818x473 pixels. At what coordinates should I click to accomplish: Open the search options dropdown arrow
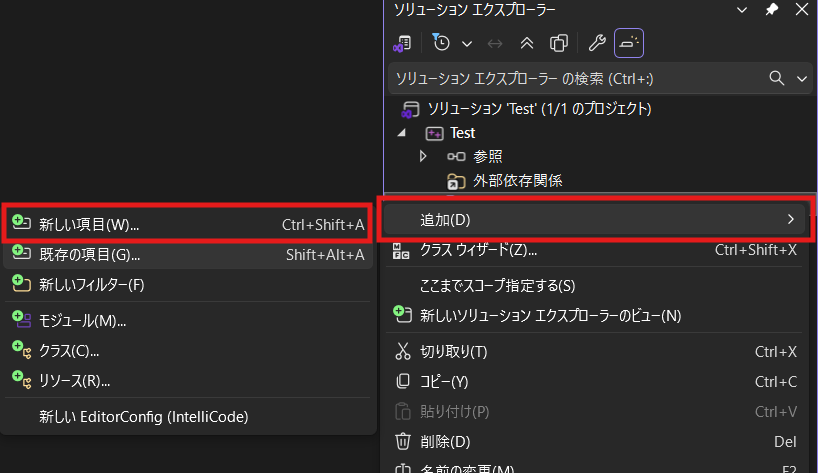[x=801, y=78]
